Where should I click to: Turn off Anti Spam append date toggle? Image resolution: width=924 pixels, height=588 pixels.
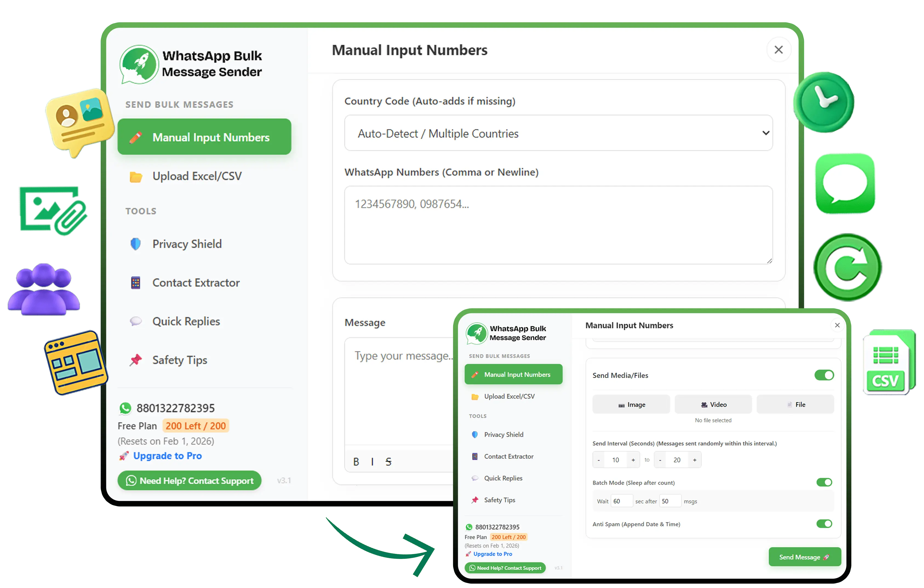824,524
